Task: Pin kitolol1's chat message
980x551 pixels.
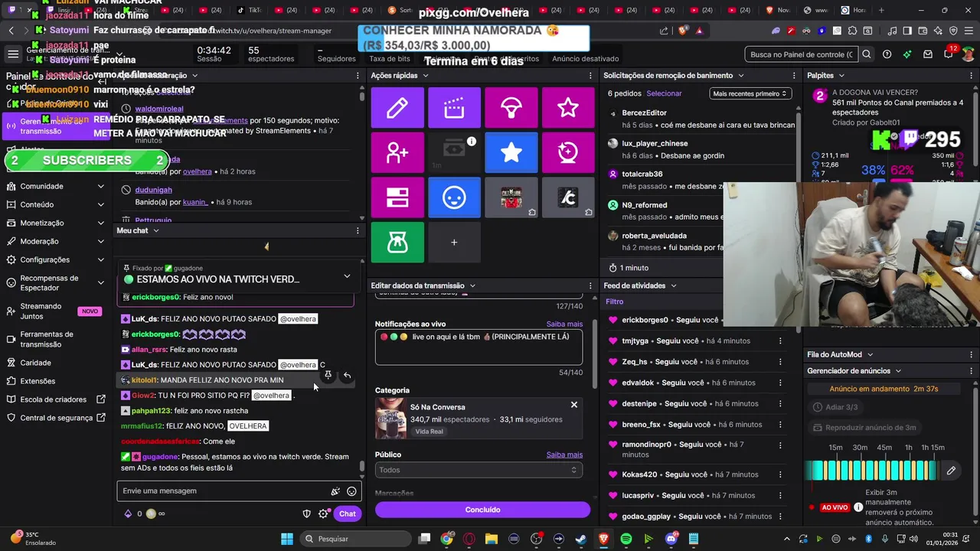Action: coord(328,375)
